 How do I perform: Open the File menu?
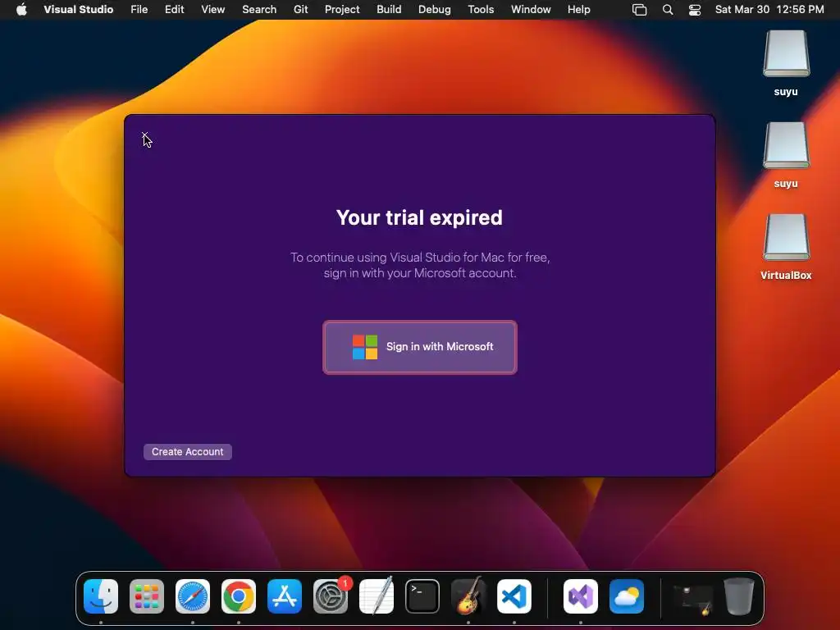139,10
